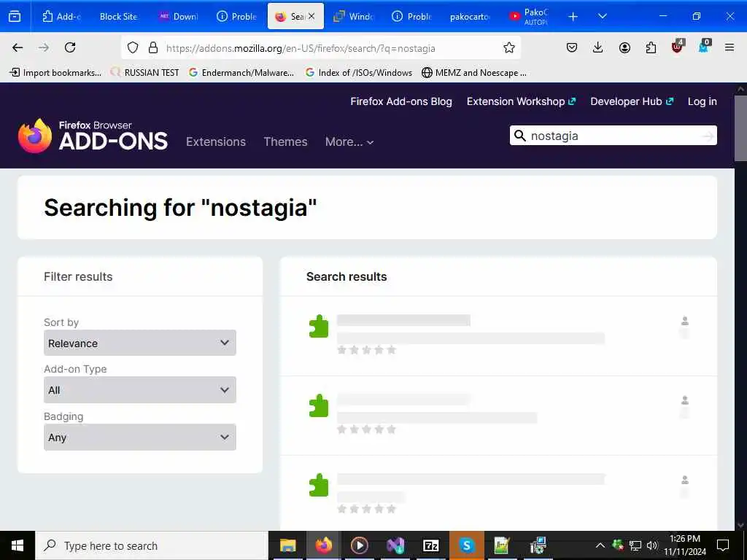
Task: Open the Index of /ISOs/Windows bookmark
Action: point(359,73)
